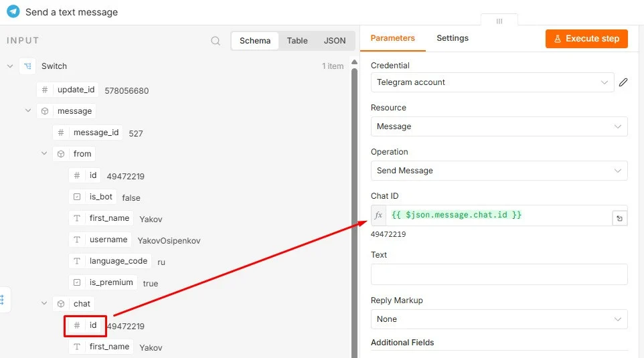644x358 pixels.
Task: Open the Operation dropdown showing Send Message
Action: tap(499, 171)
